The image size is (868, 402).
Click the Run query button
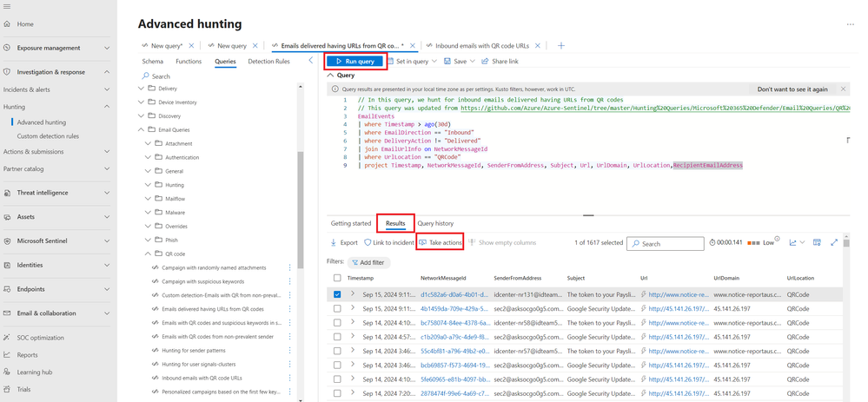coord(354,62)
